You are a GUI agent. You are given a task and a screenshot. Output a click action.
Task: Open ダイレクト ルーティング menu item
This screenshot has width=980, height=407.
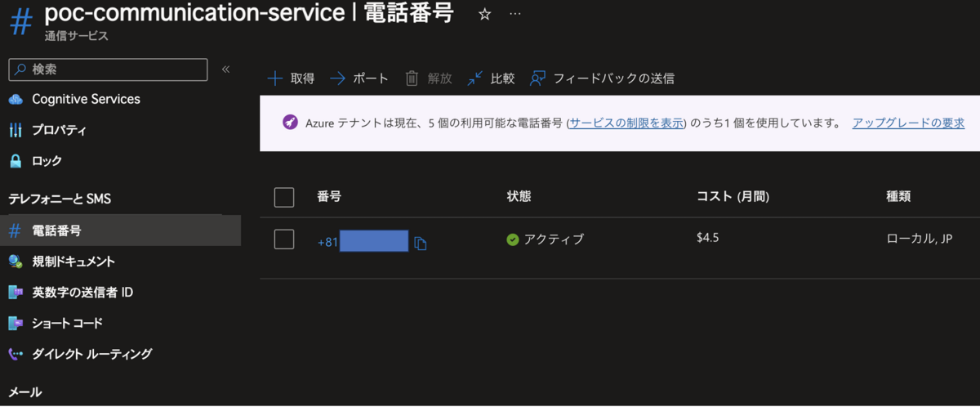point(91,354)
